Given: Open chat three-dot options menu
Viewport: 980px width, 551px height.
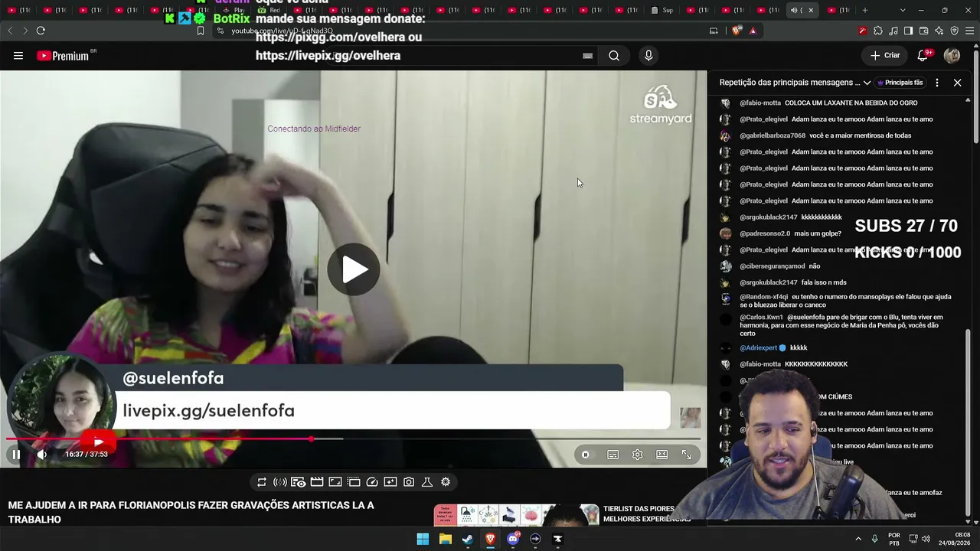Looking at the screenshot, I should (937, 83).
